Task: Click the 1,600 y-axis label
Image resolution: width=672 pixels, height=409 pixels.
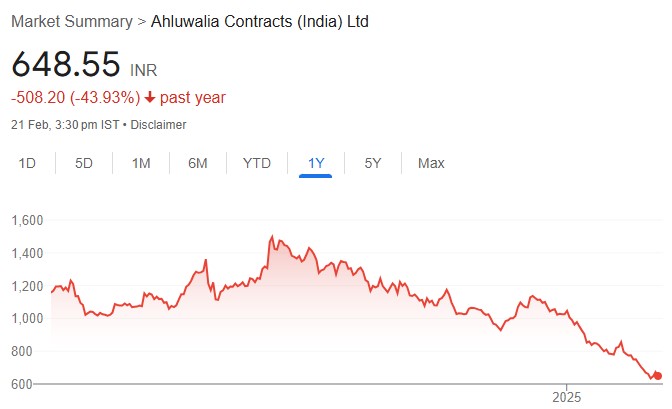Action: point(27,220)
